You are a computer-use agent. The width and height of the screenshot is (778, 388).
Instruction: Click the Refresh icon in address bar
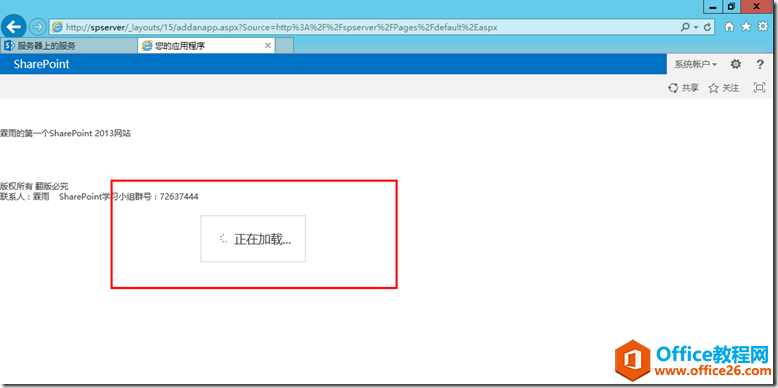(708, 27)
